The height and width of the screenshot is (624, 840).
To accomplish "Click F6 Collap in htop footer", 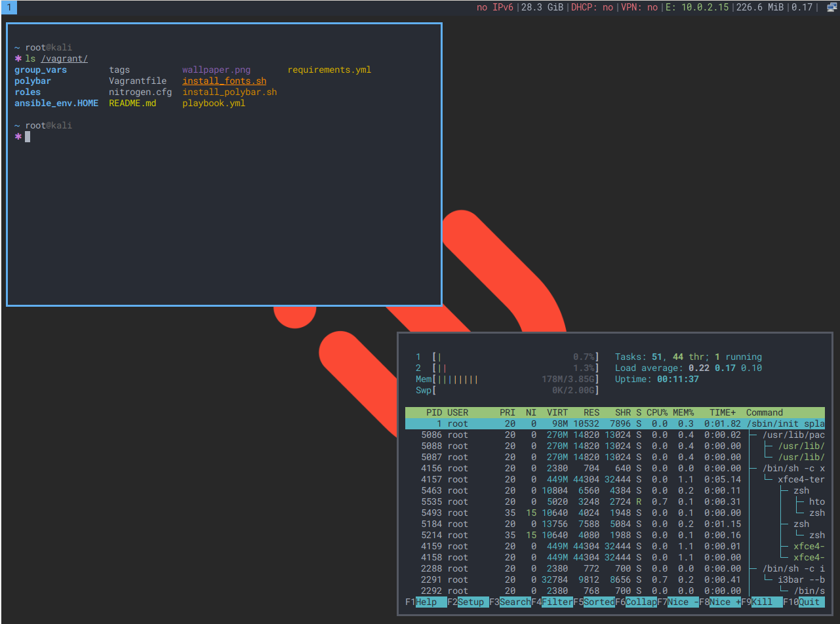I will 636,602.
